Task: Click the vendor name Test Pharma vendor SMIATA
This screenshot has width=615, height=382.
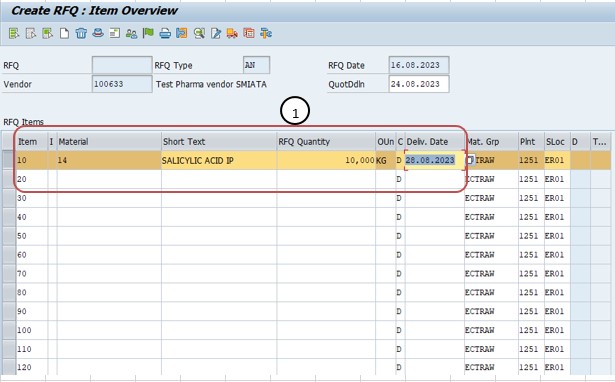Action: 211,84
